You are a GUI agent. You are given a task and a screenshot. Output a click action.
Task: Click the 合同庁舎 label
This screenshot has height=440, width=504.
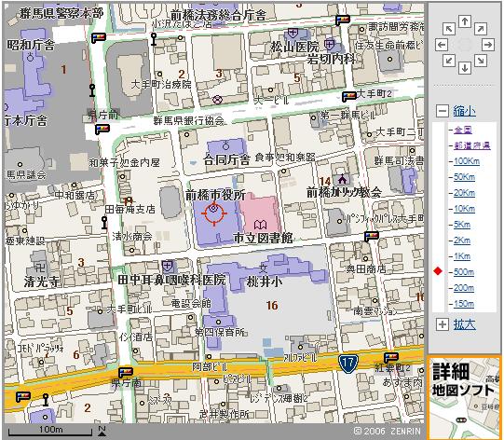click(x=227, y=159)
